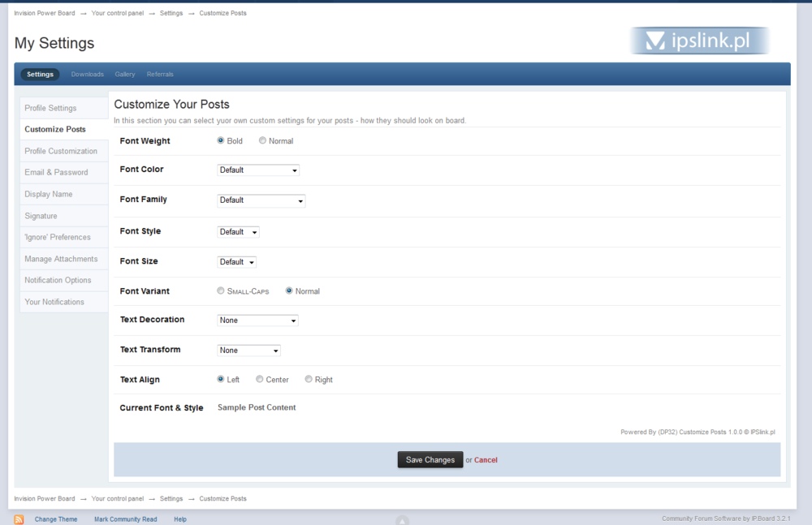Click the scroll-to-top arrow icon
This screenshot has width=812, height=525.
tap(402, 520)
